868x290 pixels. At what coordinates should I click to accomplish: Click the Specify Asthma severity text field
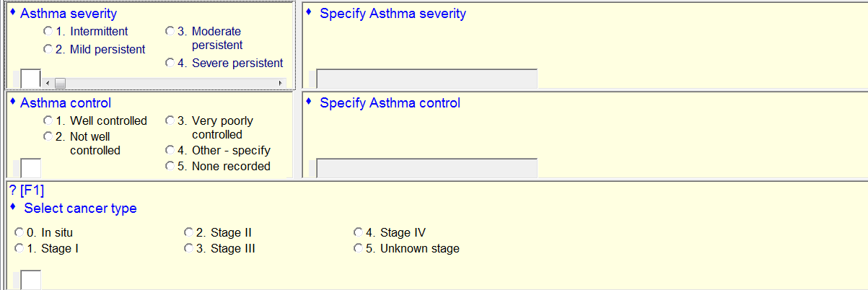427,79
